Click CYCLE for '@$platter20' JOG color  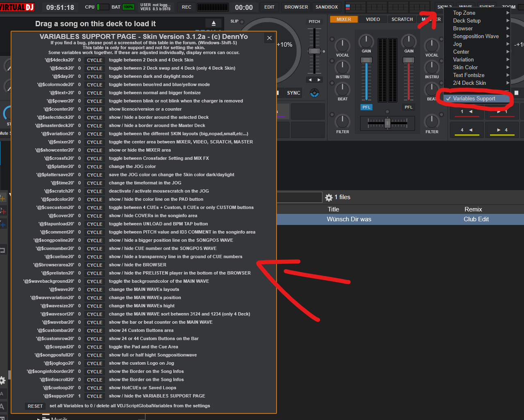tap(95, 167)
